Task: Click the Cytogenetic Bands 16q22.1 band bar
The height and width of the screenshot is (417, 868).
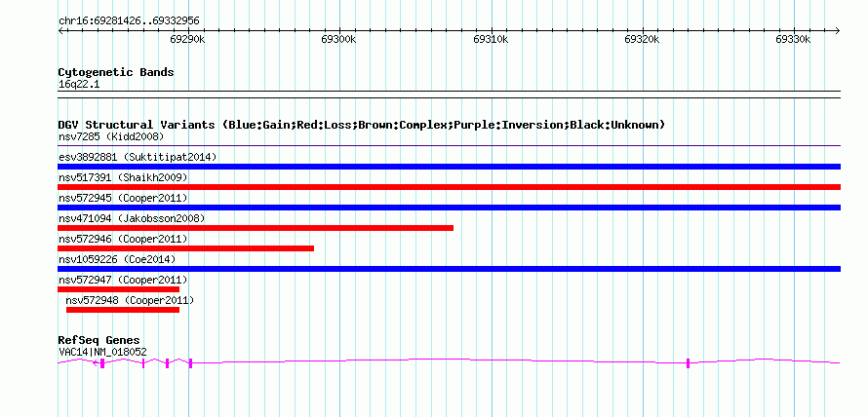Action: click(449, 94)
